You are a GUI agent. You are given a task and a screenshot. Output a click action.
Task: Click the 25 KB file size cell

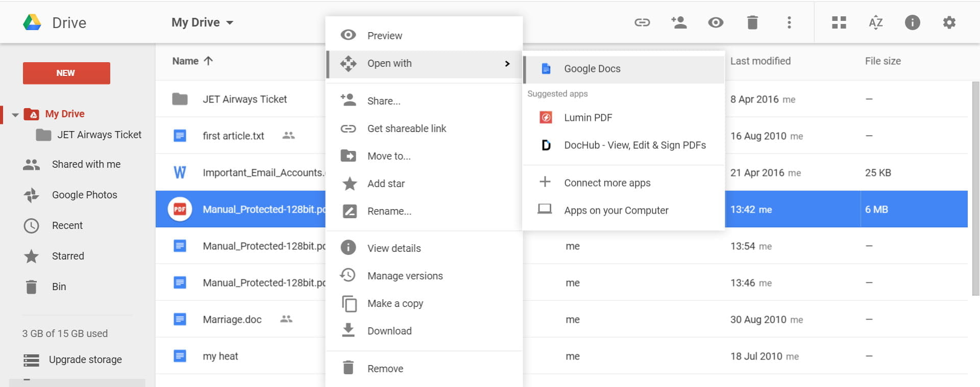tap(878, 172)
